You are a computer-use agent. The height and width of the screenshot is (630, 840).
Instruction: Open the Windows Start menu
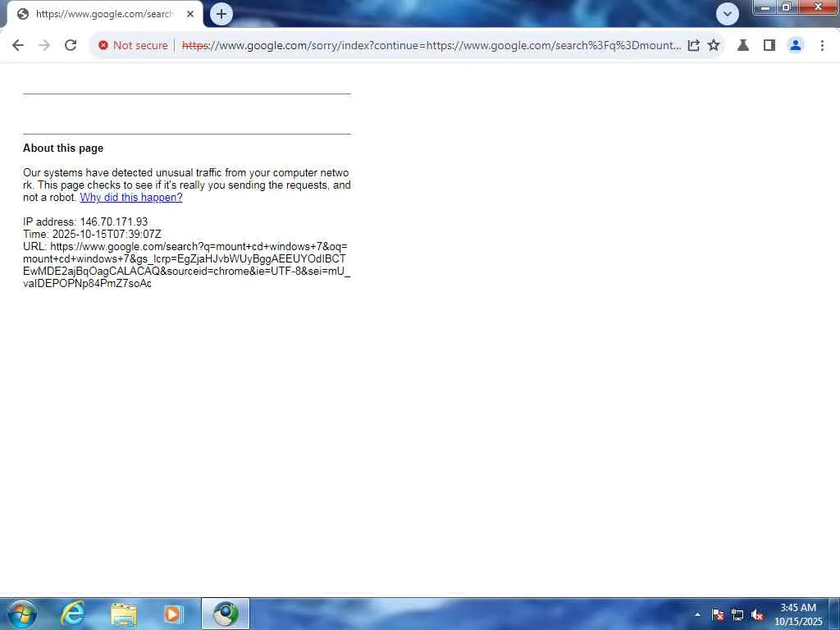point(22,614)
